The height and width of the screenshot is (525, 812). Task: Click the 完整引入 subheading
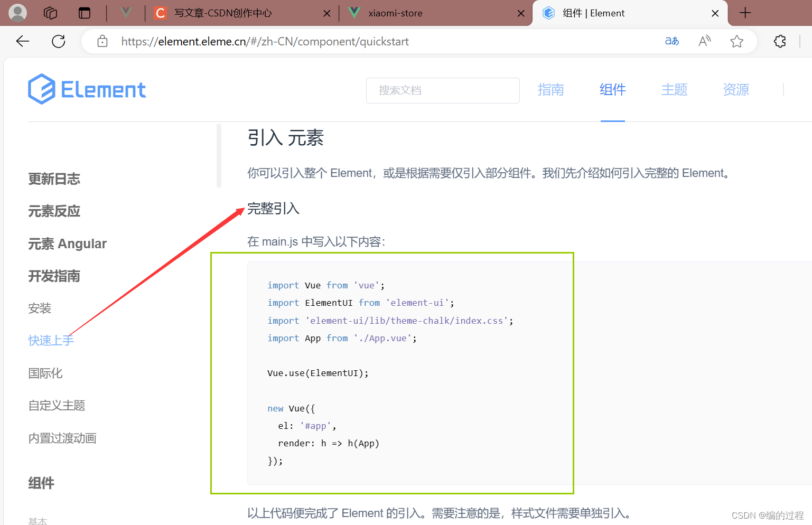pyautogui.click(x=273, y=209)
